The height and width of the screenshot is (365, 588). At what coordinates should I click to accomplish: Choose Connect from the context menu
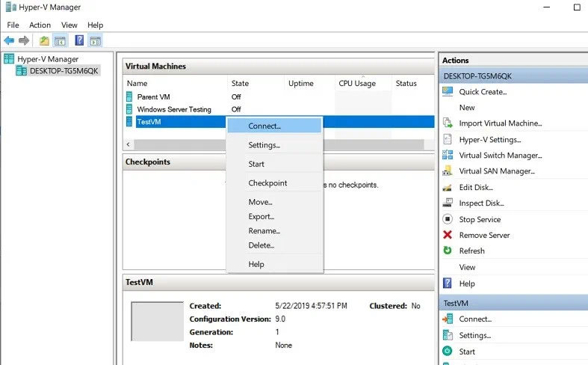pyautogui.click(x=264, y=126)
